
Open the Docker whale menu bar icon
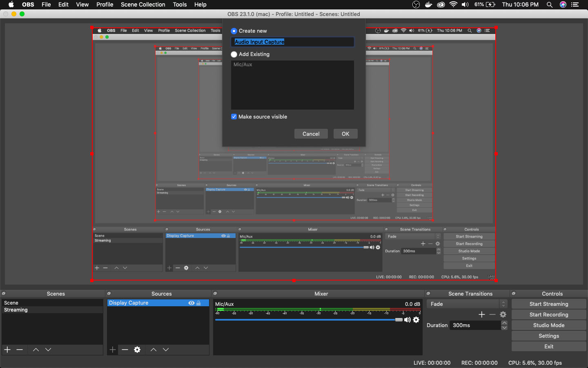point(428,4)
